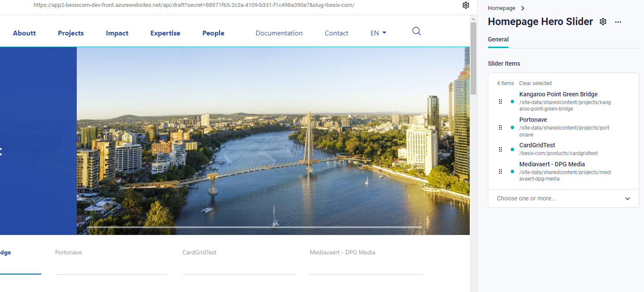Grab drag handle for Kangaroo Point Green Bridge
Image resolution: width=644 pixels, height=292 pixels.
click(500, 102)
